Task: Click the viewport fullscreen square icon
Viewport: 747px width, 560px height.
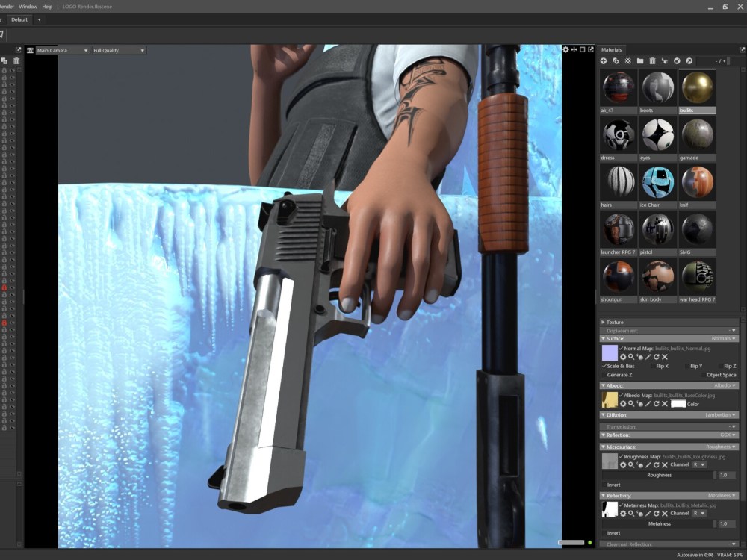Action: click(x=582, y=49)
